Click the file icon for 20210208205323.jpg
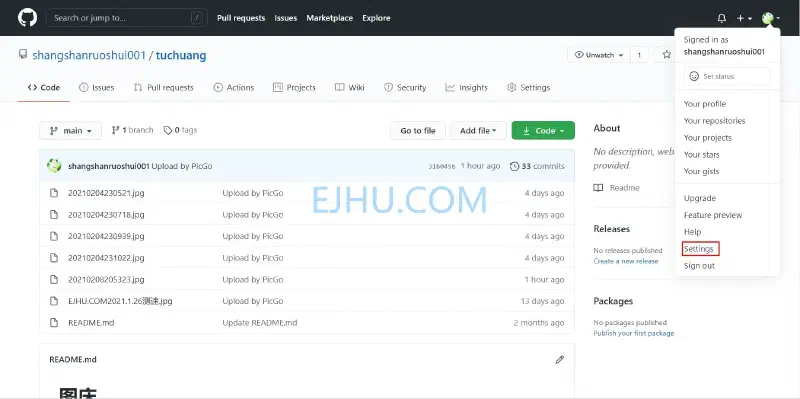The width and height of the screenshot is (800, 399). pos(54,280)
